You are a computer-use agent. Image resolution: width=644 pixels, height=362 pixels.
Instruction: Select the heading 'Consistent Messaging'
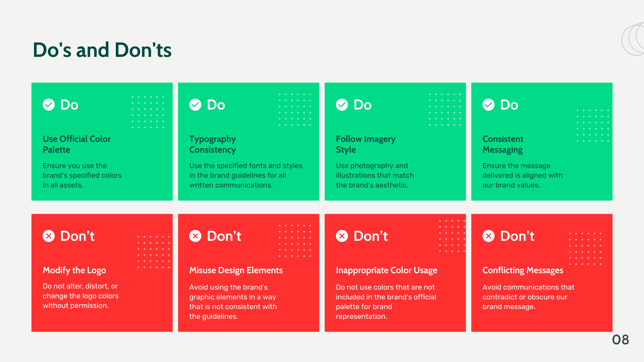503,144
